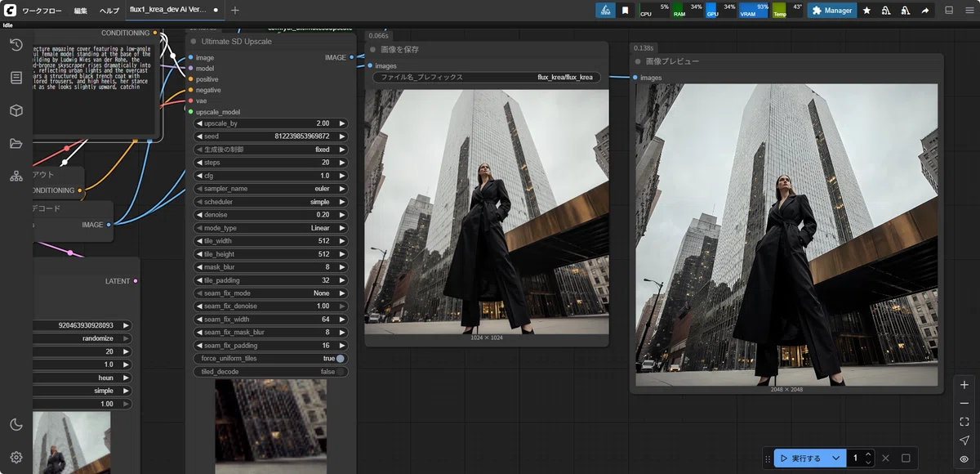
Task: Click the share arrow icon in top bar
Action: [x=925, y=11]
